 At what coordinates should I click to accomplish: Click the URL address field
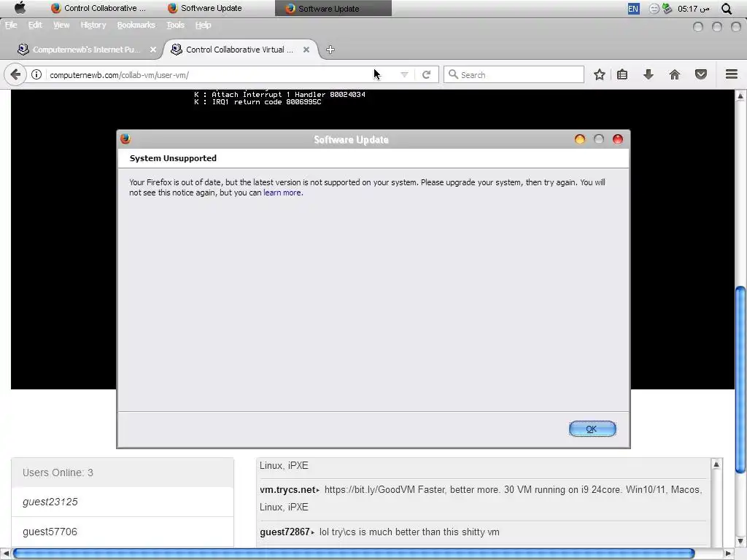point(209,75)
